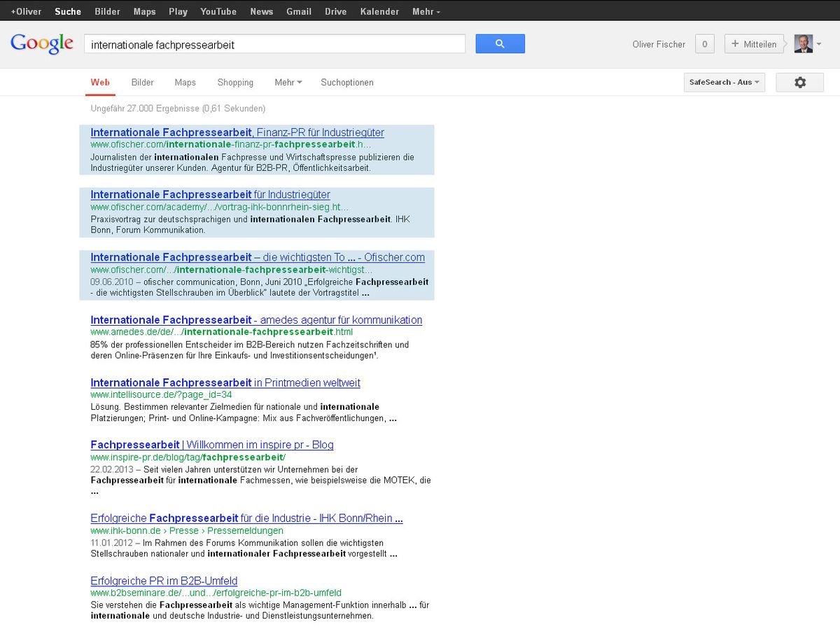Viewport: 840px width, 634px height.
Task: Click the snippet dated 22.02.2013
Action: point(260,480)
